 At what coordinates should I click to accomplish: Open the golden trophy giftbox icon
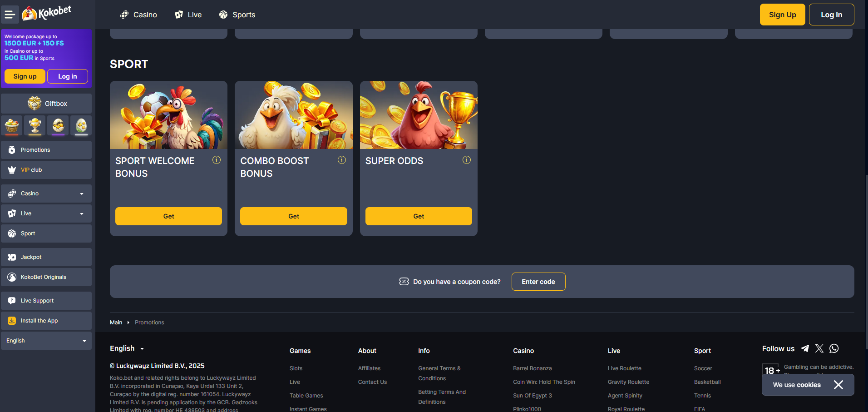coord(35,125)
